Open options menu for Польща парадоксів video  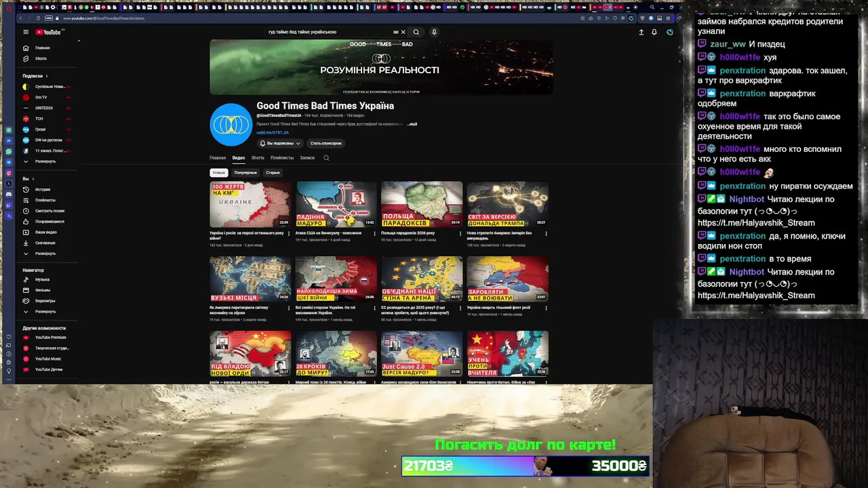(460, 234)
